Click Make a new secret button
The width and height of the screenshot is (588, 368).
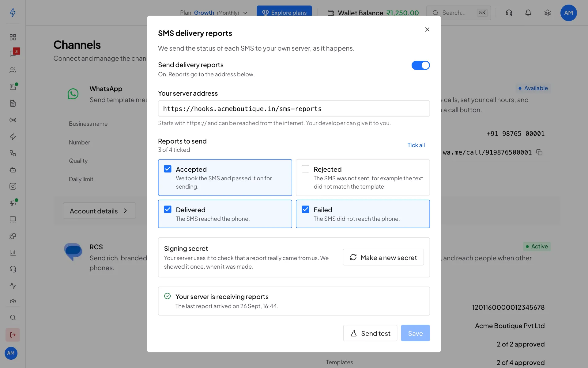pyautogui.click(x=383, y=257)
